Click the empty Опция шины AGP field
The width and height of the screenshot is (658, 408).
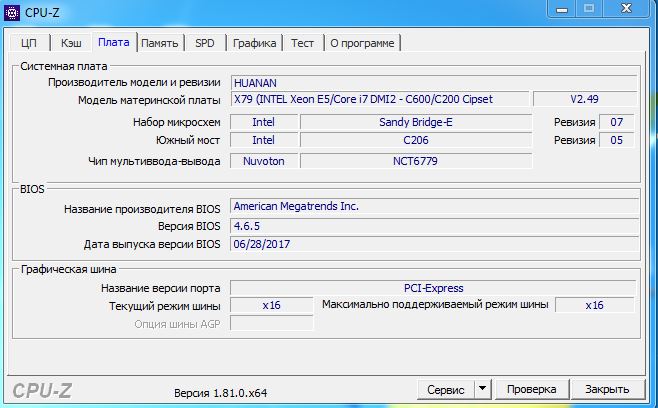coord(272,324)
